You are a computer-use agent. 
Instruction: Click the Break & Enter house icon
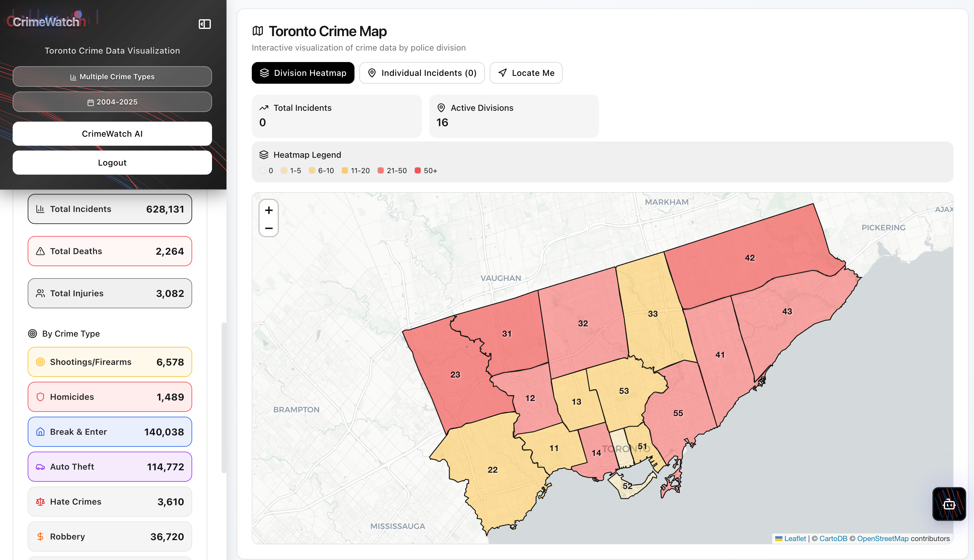tap(40, 432)
